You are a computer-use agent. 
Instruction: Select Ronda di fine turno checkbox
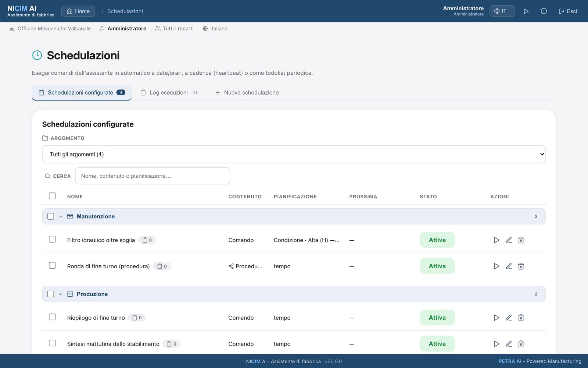(52, 265)
